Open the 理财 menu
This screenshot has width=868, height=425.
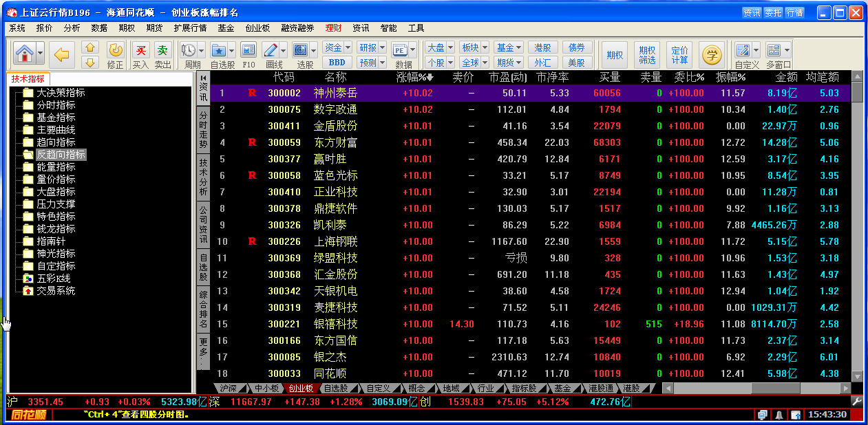pos(334,28)
